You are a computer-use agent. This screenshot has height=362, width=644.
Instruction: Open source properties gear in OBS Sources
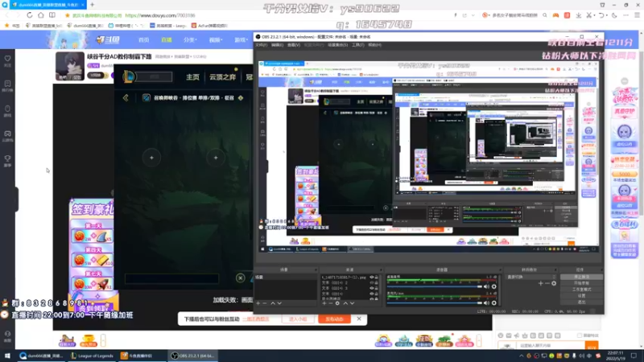click(337, 303)
